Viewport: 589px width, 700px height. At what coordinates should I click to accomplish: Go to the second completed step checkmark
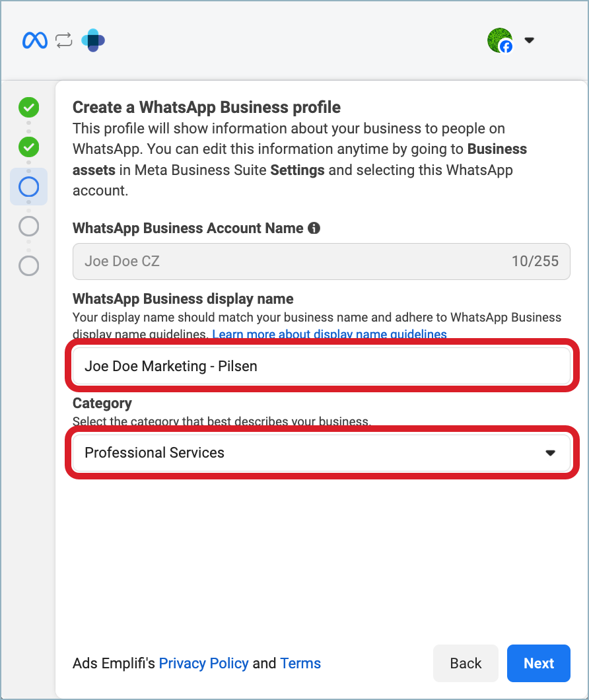pos(28,147)
